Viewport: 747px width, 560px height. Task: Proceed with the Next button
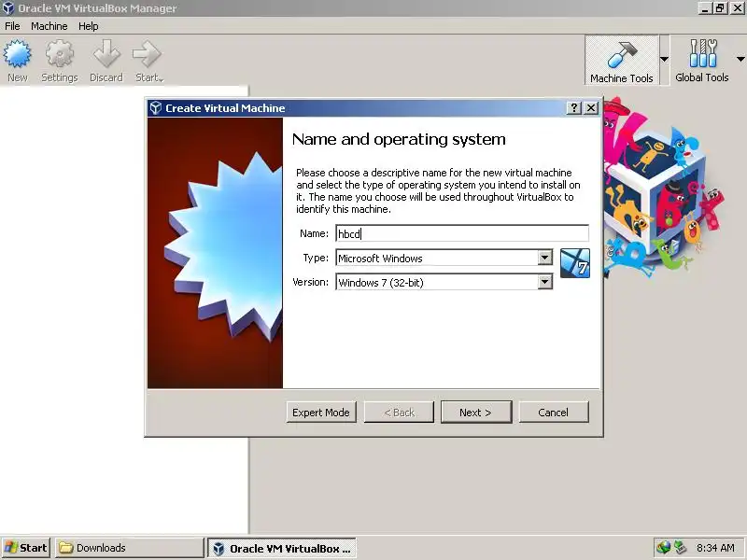pyautogui.click(x=476, y=413)
